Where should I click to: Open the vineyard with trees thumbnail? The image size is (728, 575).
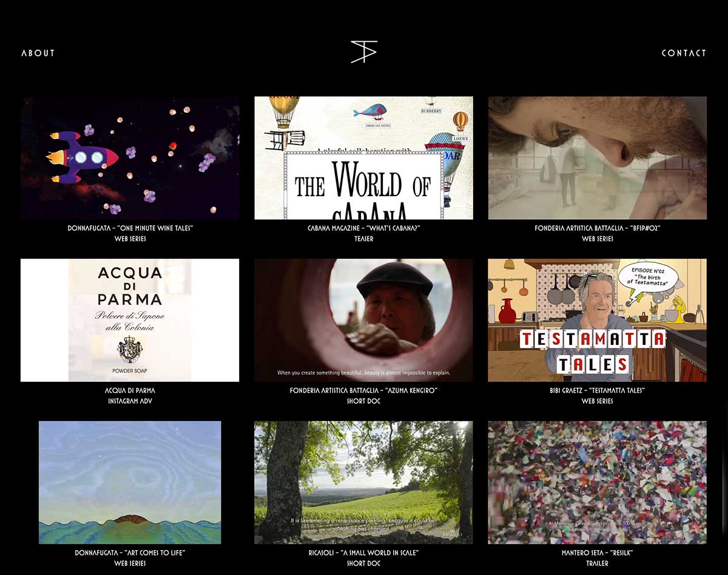pos(363,482)
